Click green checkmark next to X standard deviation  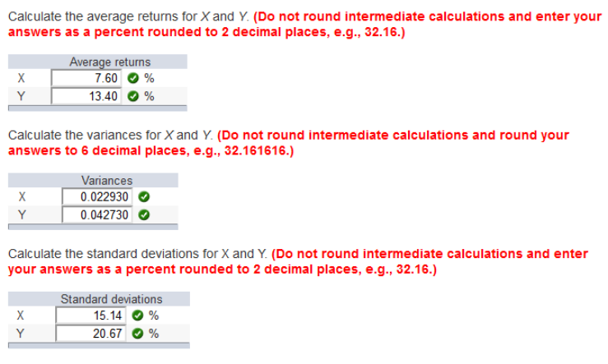click(137, 316)
